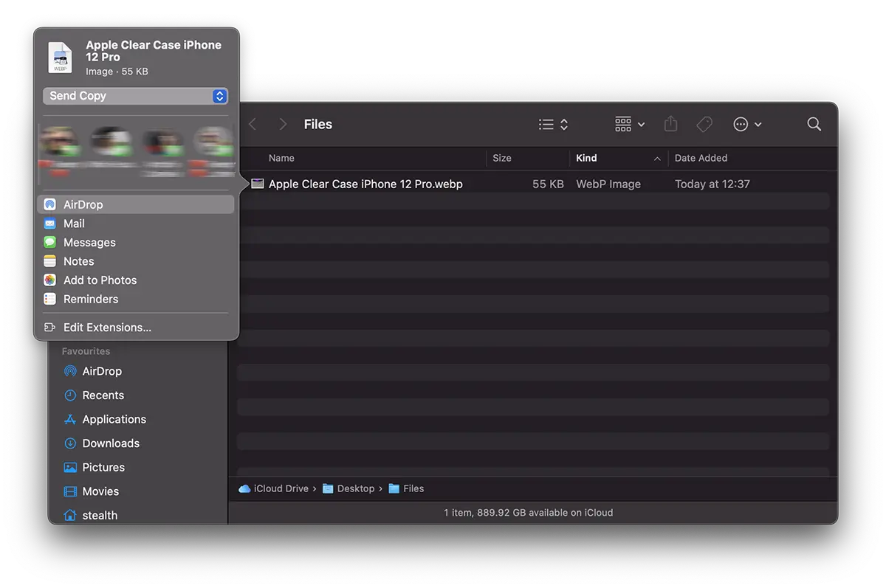Select Files folder in the path bar
Image resolution: width=886 pixels, height=588 pixels.
pyautogui.click(x=406, y=488)
